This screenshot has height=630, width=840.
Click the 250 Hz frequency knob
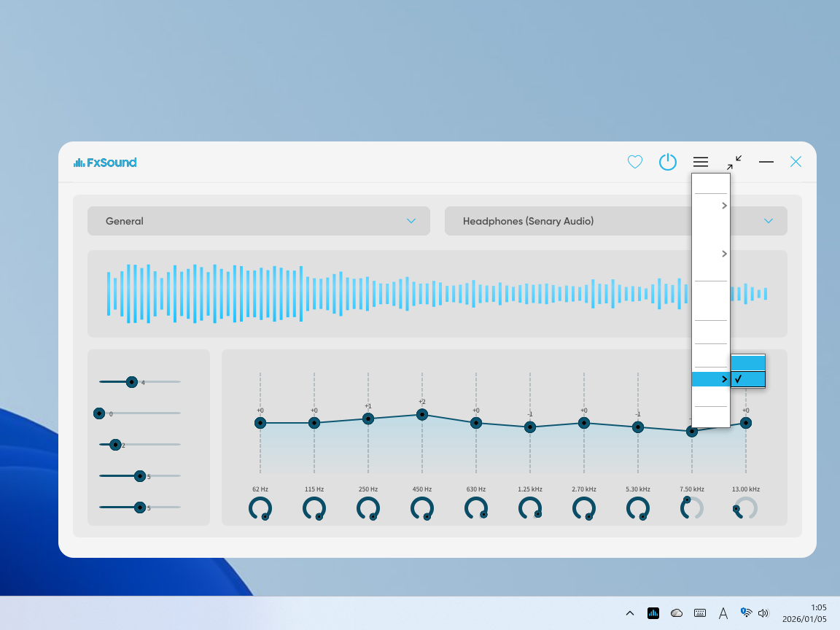[368, 508]
